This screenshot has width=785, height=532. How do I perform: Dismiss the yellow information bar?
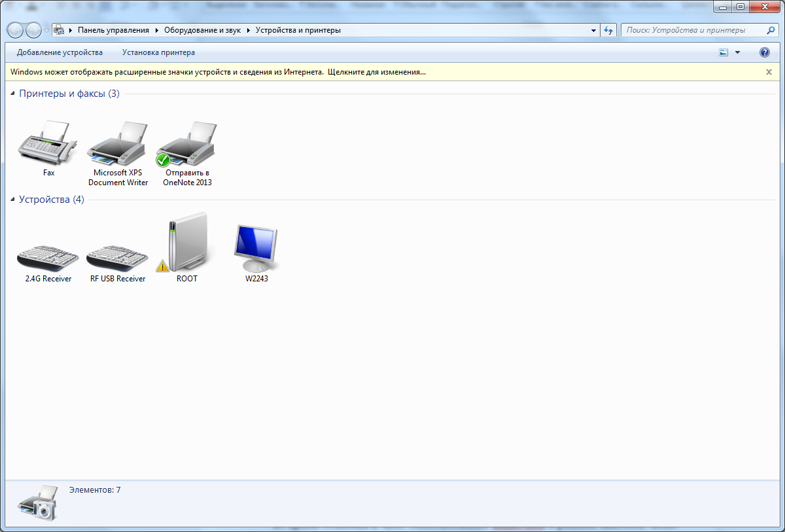click(x=769, y=72)
